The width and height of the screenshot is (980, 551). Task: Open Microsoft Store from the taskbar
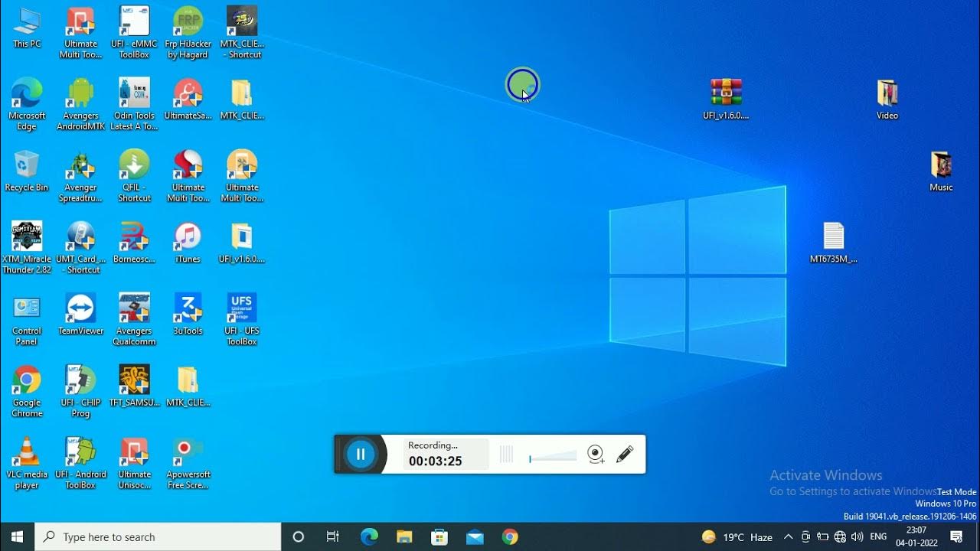point(439,536)
